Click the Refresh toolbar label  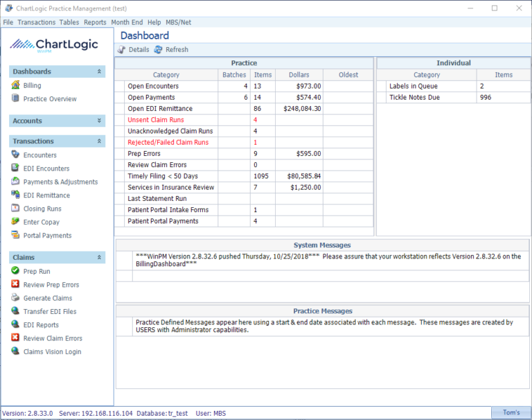coord(177,50)
